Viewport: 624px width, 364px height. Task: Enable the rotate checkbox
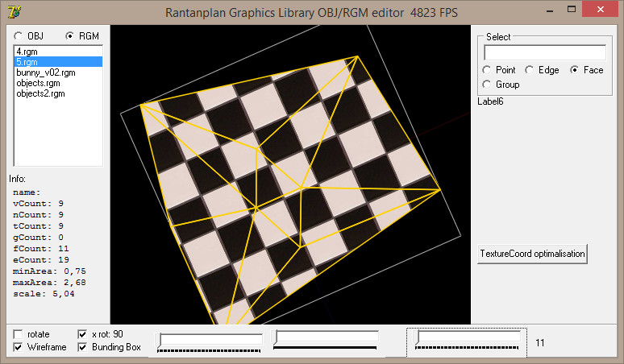[x=19, y=334]
